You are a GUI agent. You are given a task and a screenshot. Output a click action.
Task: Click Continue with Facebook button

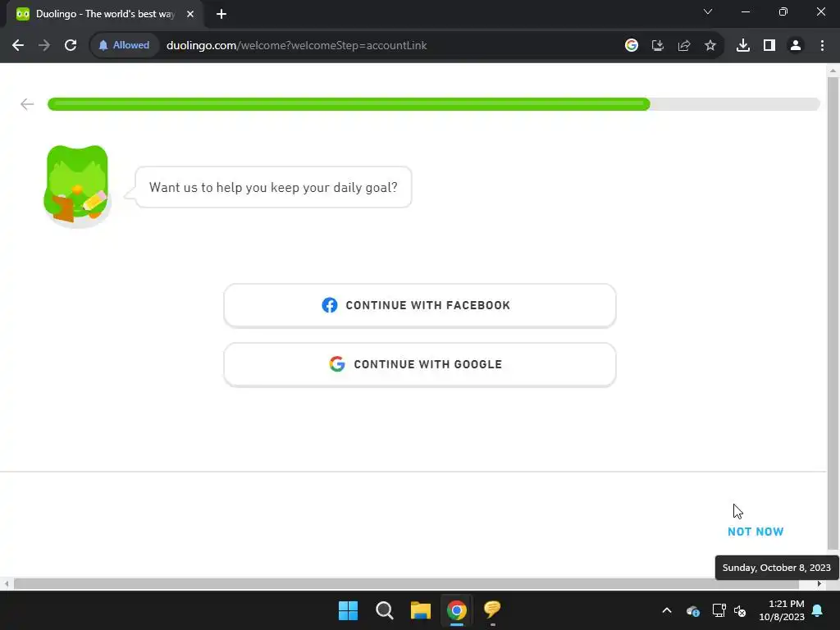point(419,305)
